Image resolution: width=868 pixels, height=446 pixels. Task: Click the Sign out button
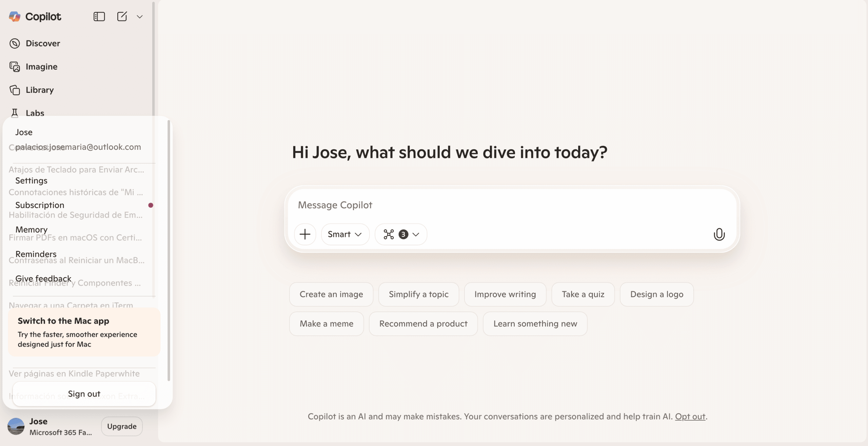84,394
